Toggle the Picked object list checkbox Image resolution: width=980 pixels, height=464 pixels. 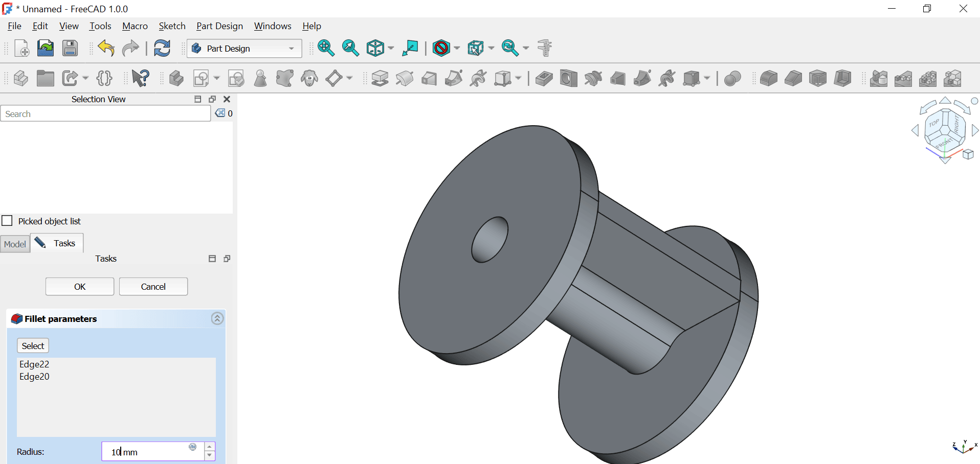(x=7, y=221)
